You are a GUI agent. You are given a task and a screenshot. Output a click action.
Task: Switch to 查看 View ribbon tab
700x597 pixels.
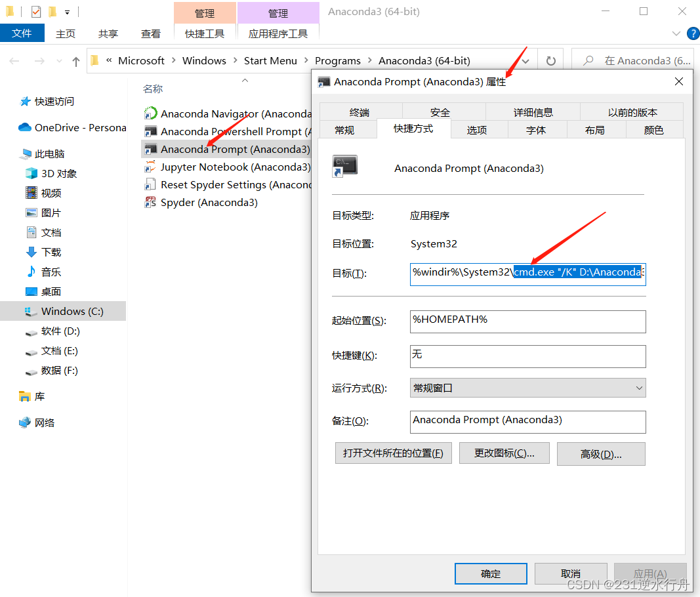[151, 33]
